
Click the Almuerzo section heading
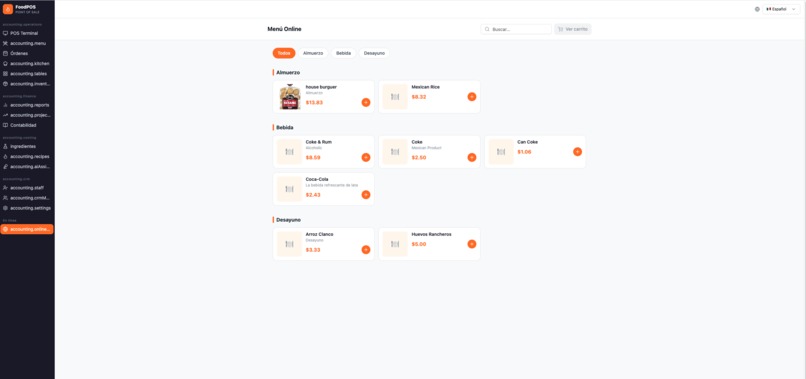click(x=288, y=73)
